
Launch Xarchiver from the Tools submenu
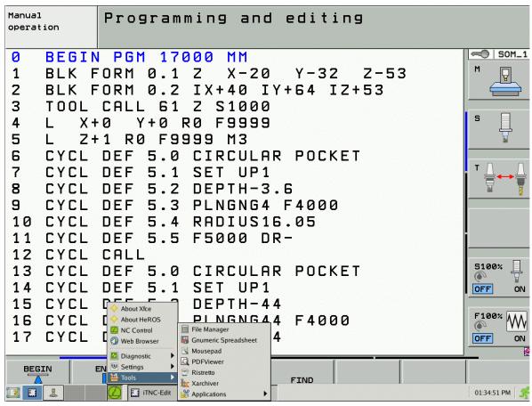point(205,383)
